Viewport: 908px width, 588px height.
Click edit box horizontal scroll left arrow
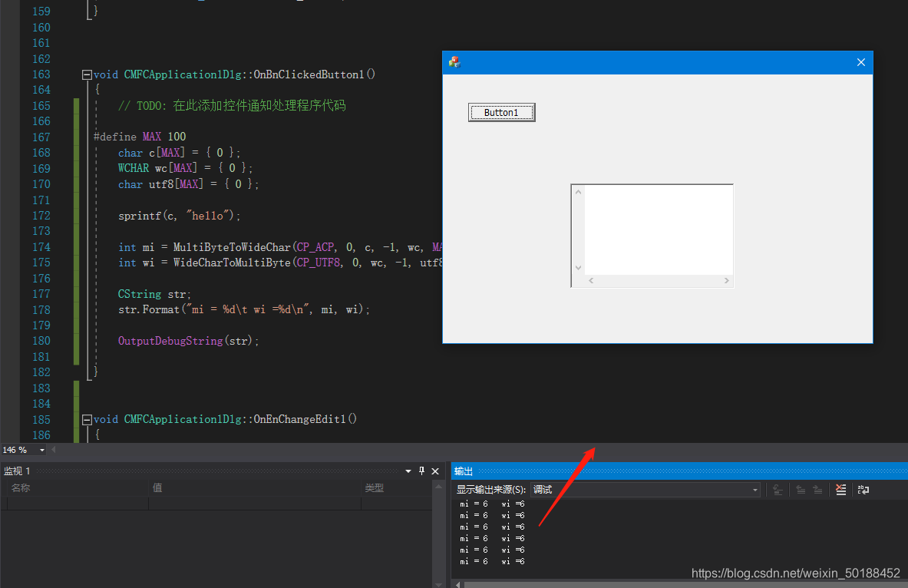(591, 281)
